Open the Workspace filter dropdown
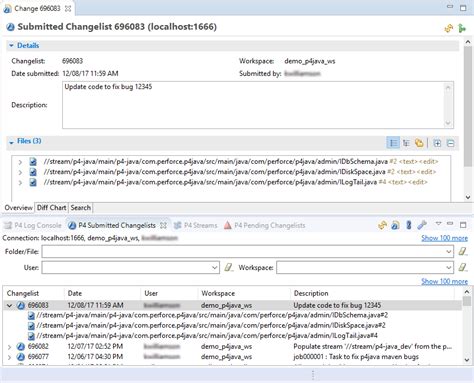474x383 pixels. pyautogui.click(x=449, y=268)
